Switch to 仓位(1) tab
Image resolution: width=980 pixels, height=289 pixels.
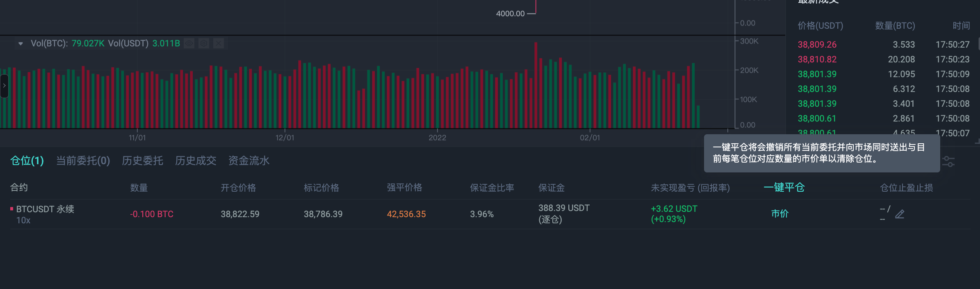coord(27,161)
